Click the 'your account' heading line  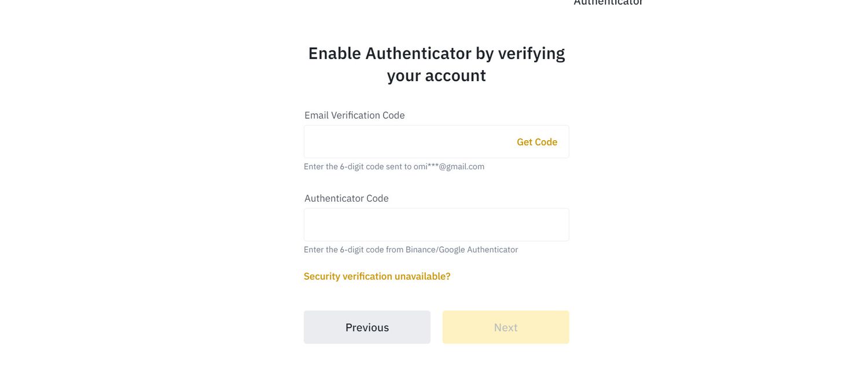436,76
